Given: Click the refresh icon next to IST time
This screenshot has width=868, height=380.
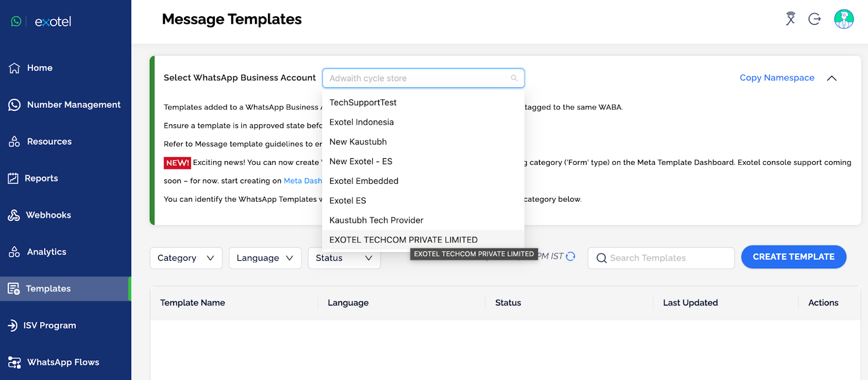Looking at the screenshot, I should tap(571, 256).
